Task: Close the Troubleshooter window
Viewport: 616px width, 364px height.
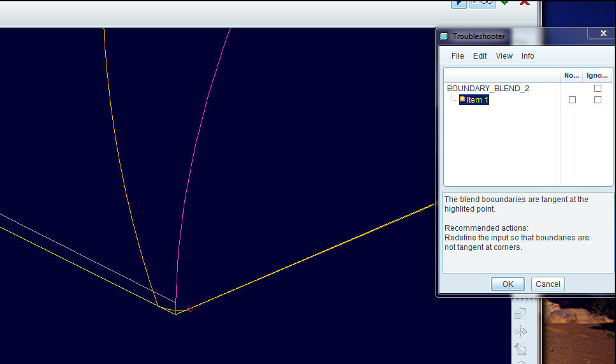Action: point(603,33)
